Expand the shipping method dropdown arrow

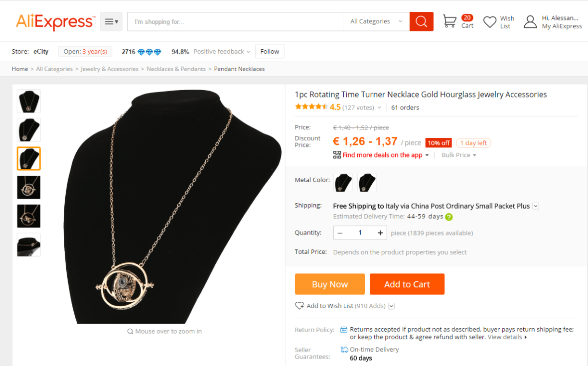coord(536,206)
